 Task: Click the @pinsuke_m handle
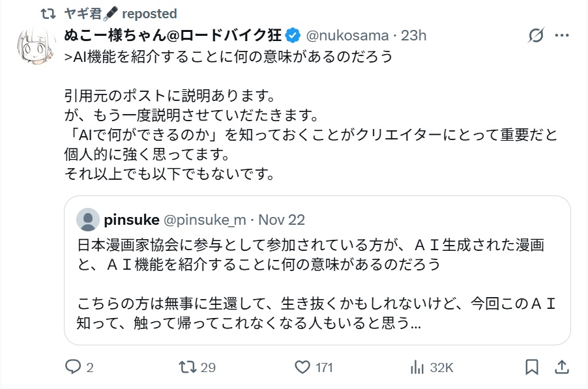203,220
